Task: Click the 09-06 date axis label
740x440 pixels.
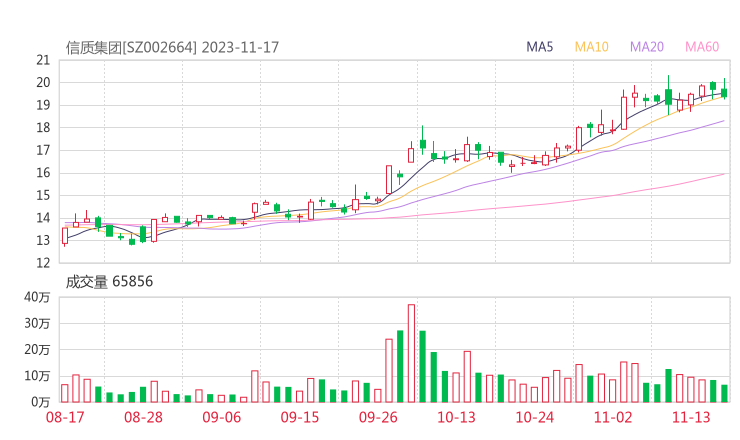Action: (x=222, y=417)
